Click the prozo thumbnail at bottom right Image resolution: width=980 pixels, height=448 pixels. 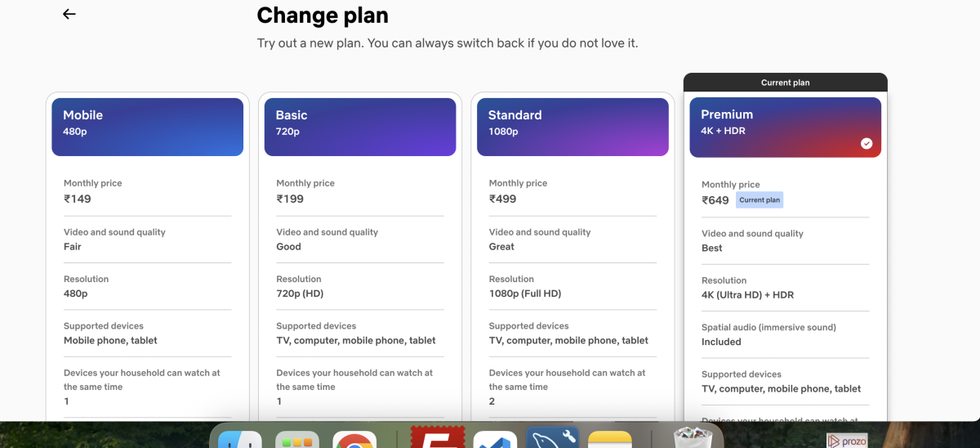[846, 441]
